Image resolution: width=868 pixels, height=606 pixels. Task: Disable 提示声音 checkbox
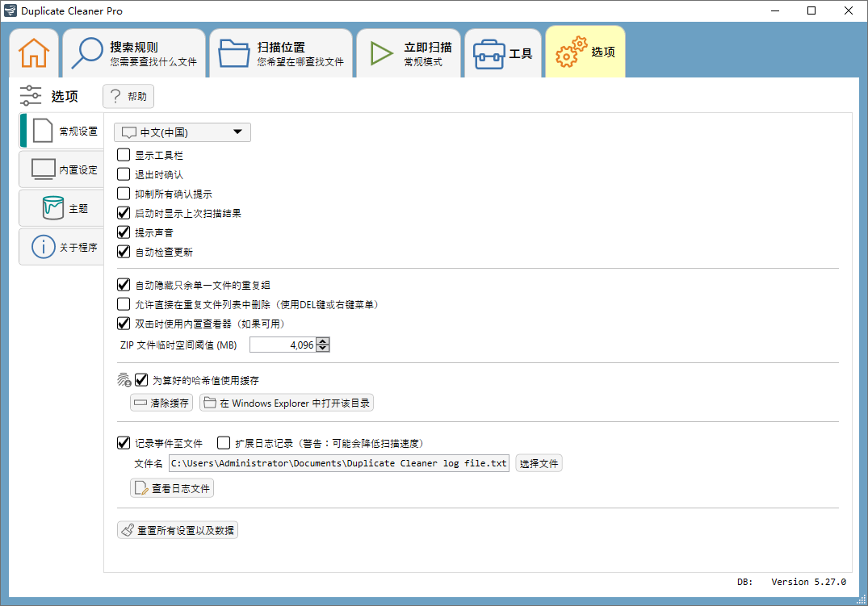(124, 232)
